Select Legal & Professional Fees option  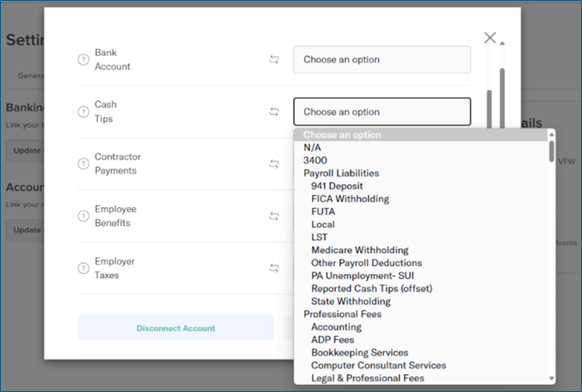(421, 378)
